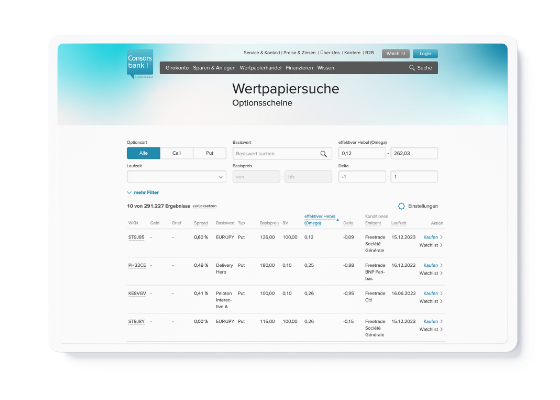Click the magnifier icon in the Basiswert field
The image size is (560, 400).
click(x=323, y=154)
